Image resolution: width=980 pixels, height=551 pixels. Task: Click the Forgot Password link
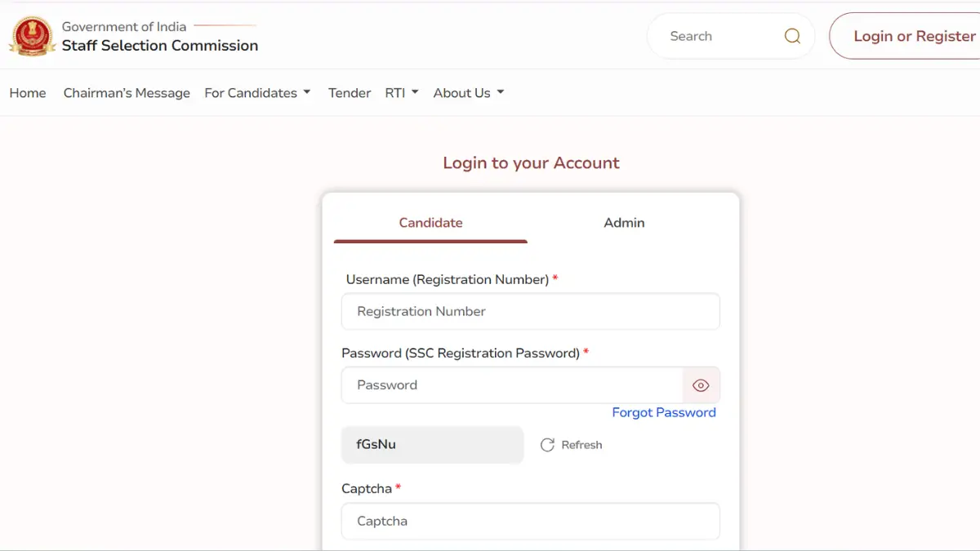664,412
